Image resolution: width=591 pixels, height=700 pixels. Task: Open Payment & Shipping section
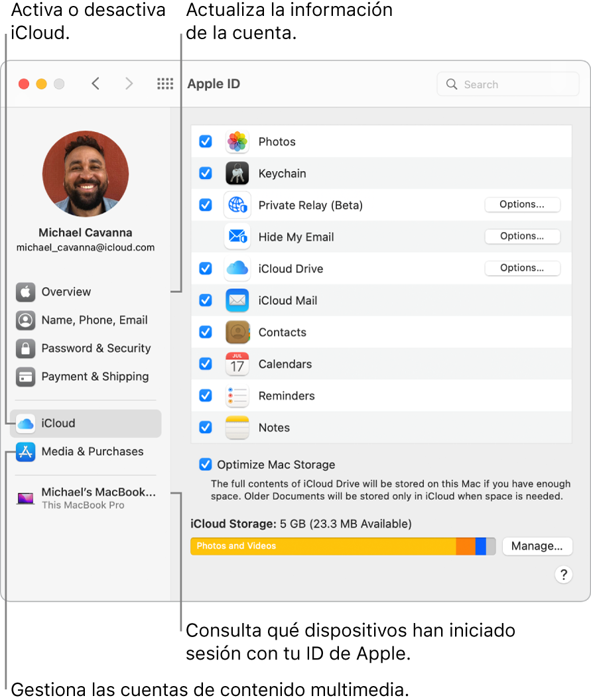[x=86, y=377]
